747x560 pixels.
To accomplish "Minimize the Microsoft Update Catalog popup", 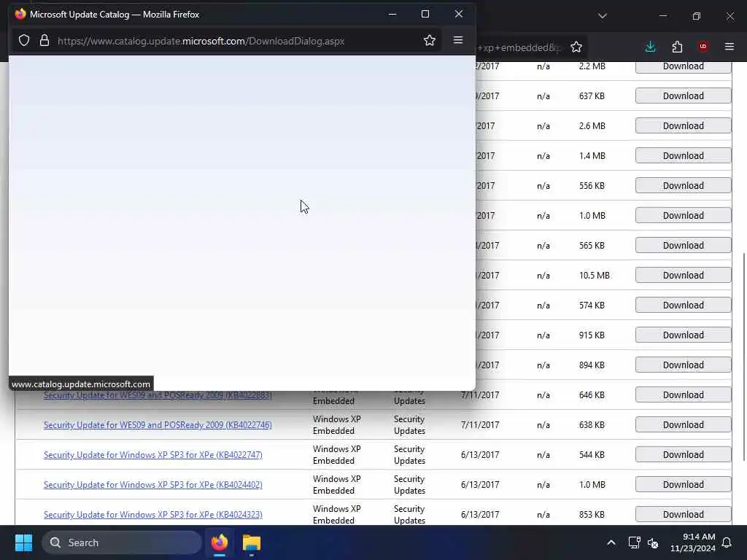I will [392, 15].
